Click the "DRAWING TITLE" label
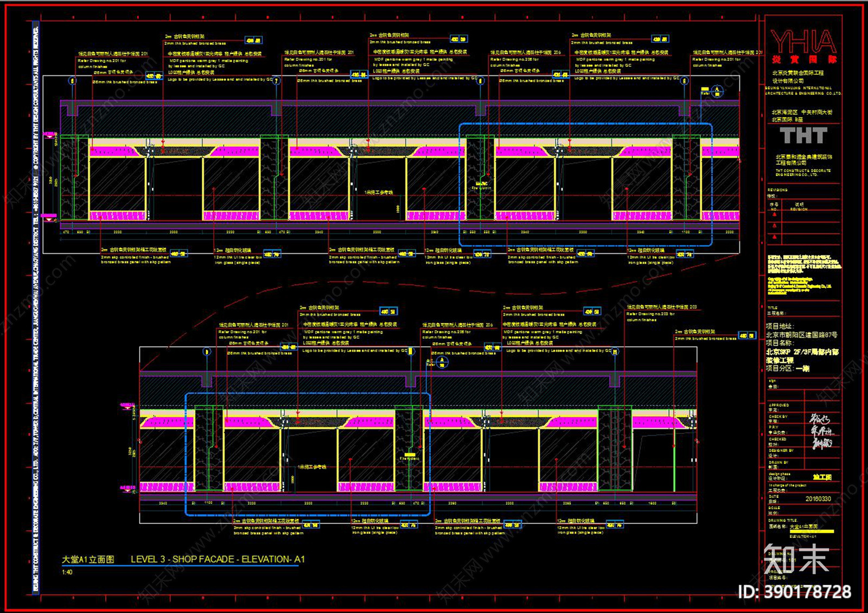 tap(783, 520)
